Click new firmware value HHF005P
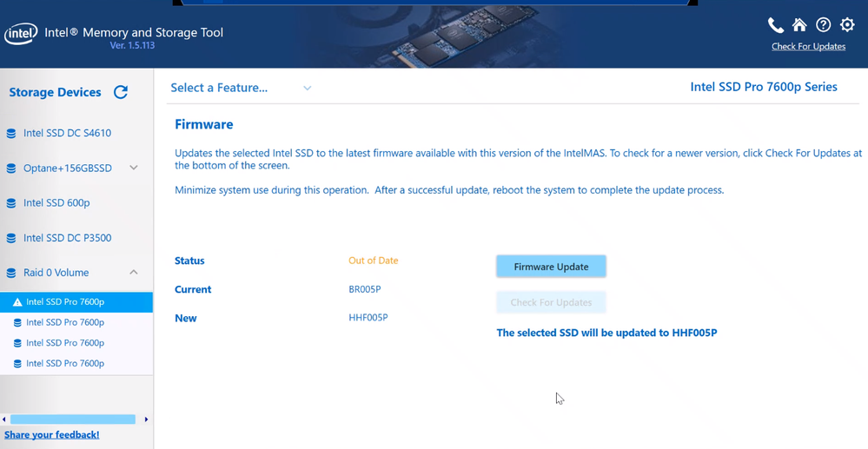The width and height of the screenshot is (868, 449). [x=368, y=317]
